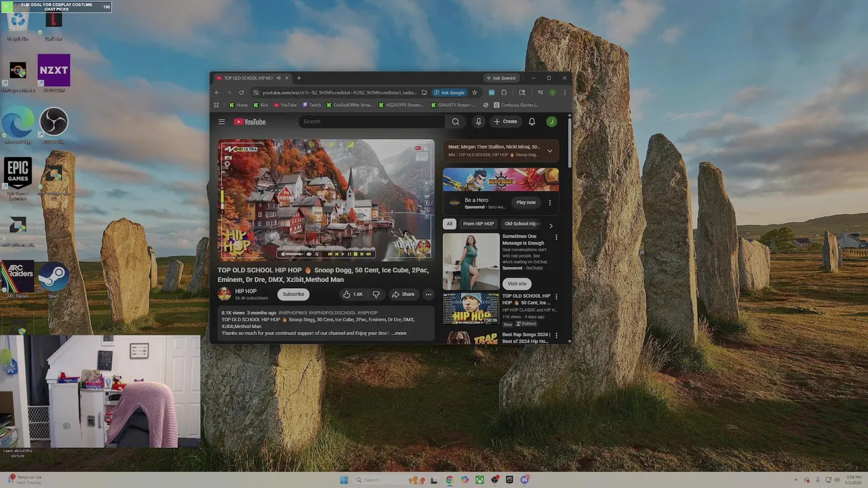Go back in Chrome
The height and width of the screenshot is (488, 868).
[217, 93]
